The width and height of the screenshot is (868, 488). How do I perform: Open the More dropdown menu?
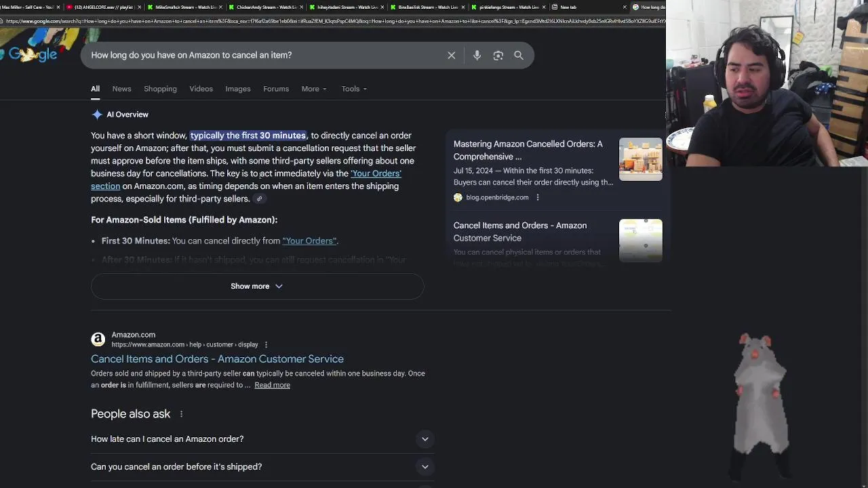coord(314,89)
